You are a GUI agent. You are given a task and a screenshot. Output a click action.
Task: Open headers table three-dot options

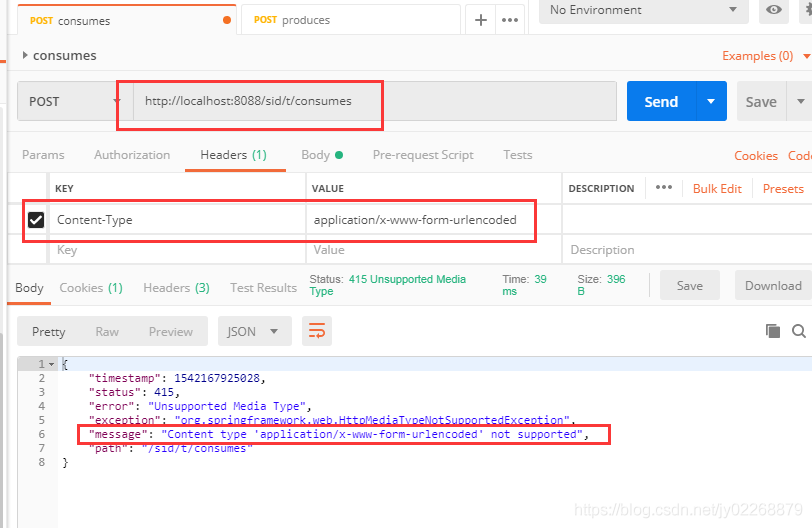click(663, 187)
